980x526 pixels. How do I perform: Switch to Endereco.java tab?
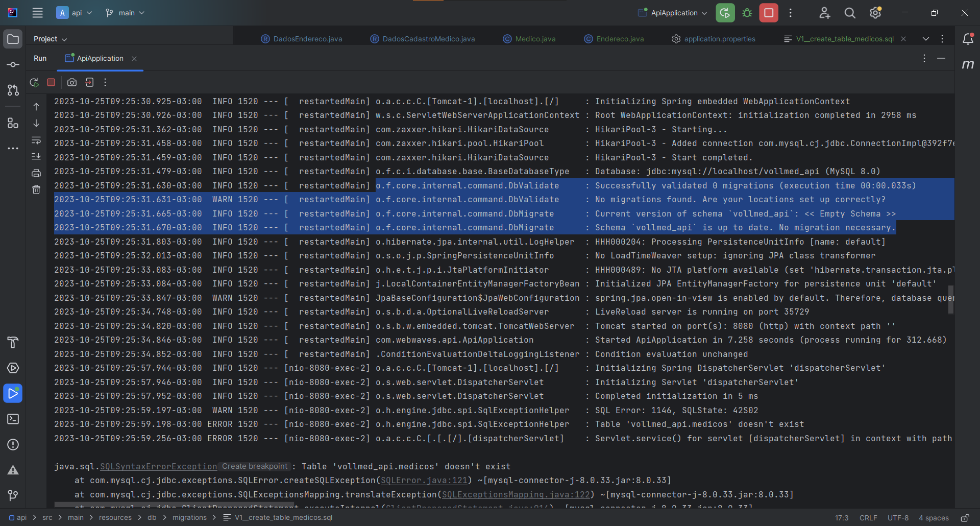614,39
